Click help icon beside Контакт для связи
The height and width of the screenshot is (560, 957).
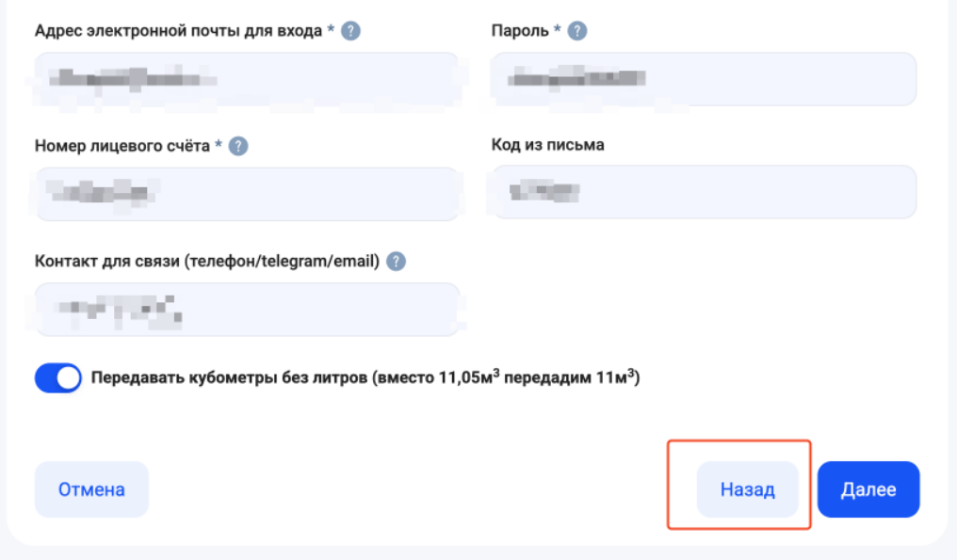click(397, 262)
